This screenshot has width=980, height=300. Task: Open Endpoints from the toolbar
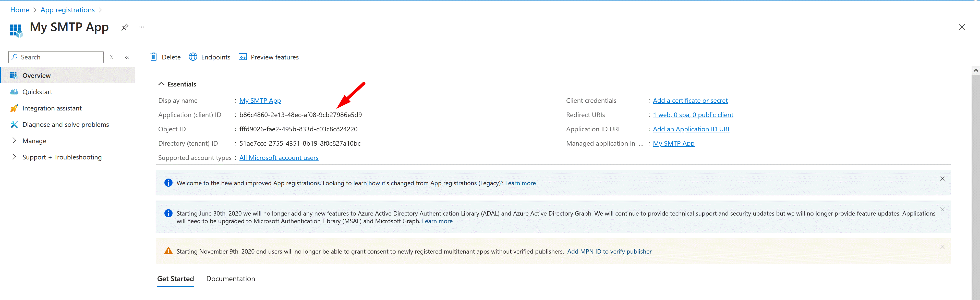tap(210, 57)
